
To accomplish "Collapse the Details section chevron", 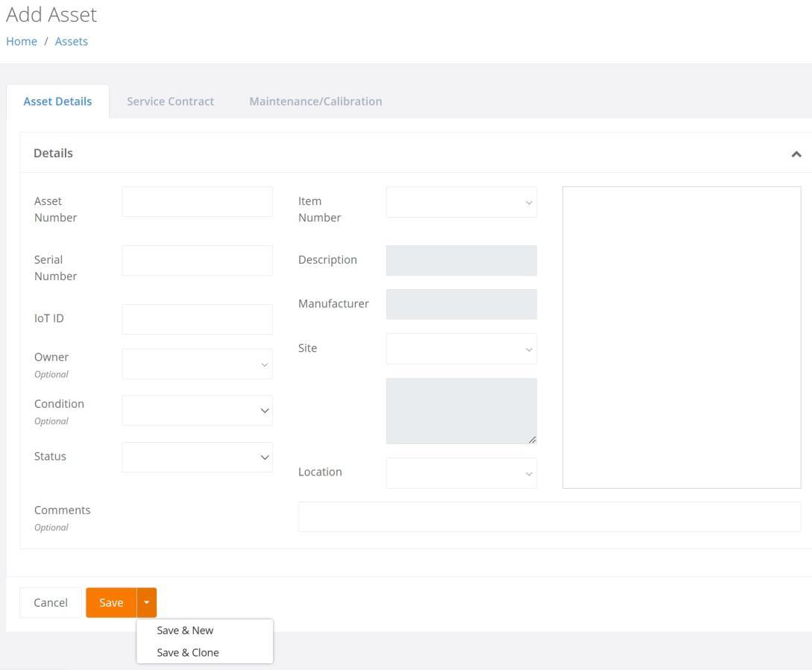I will point(796,154).
